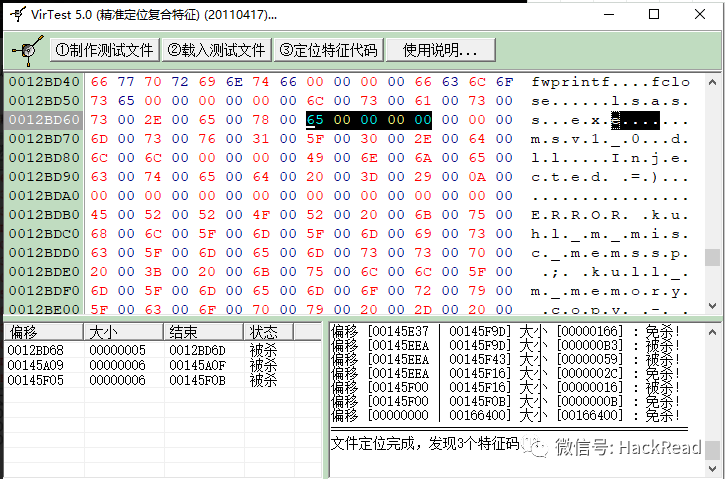Select hex address row 0012BD50

pos(44,101)
